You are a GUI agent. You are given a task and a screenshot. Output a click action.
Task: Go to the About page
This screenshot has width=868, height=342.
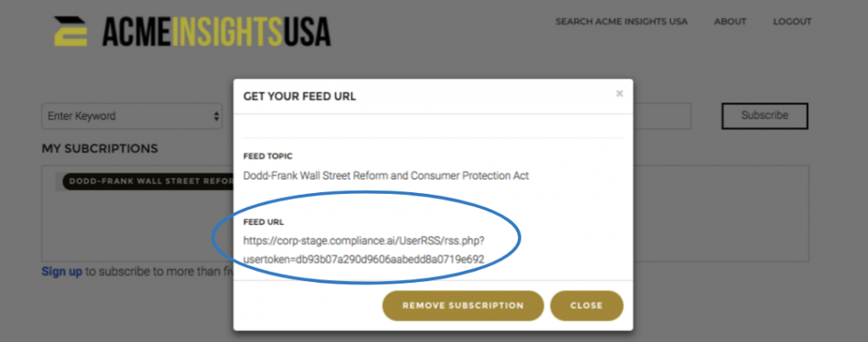point(730,21)
